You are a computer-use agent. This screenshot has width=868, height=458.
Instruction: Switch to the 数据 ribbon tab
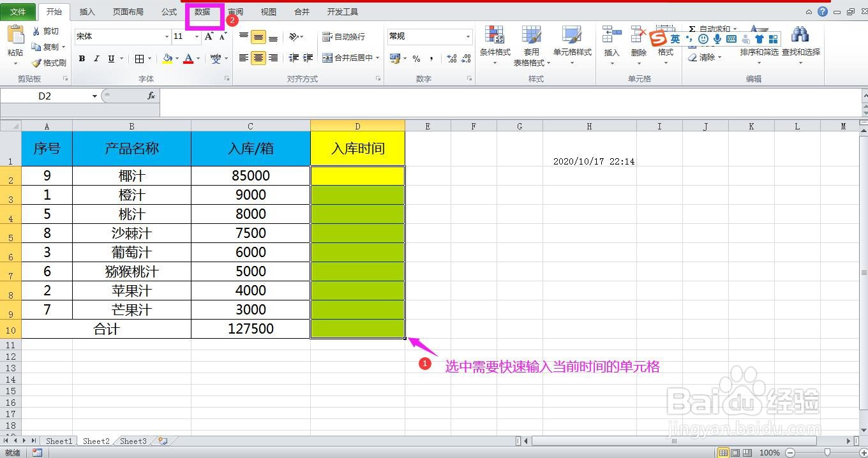click(x=203, y=11)
